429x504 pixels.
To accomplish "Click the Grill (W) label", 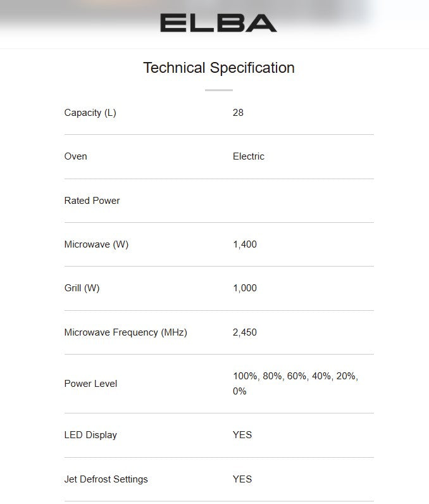I will click(82, 288).
